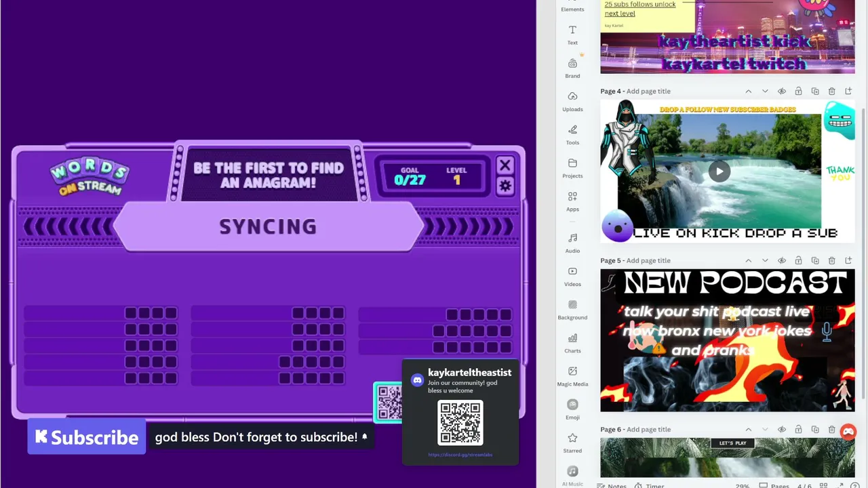The width and height of the screenshot is (868, 488).
Task: Add a new page after Page 5
Action: 848,260
